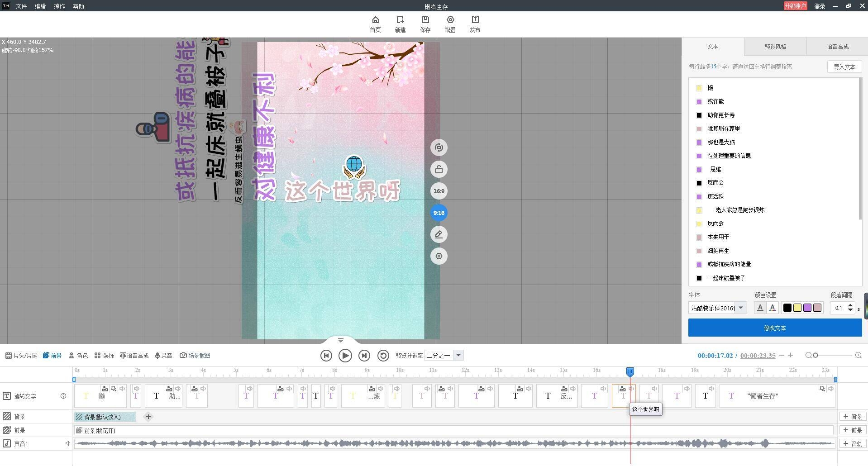868x466 pixels.
Task: Click the lock icon next to the preview
Action: pos(438,169)
